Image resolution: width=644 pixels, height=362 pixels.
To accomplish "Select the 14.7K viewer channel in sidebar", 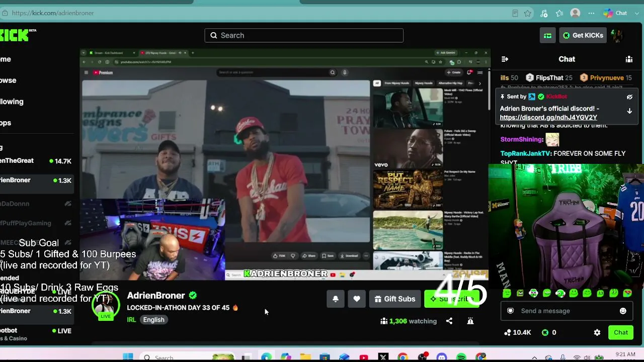I will point(36,161).
